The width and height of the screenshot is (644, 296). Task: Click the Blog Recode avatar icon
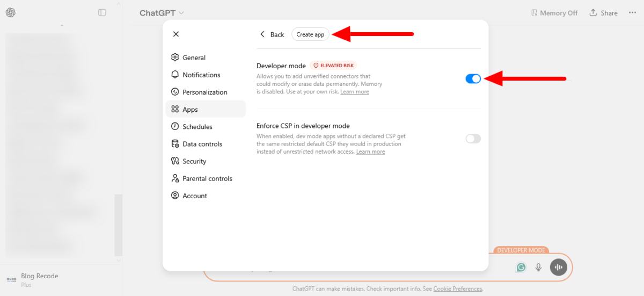pyautogui.click(x=11, y=279)
